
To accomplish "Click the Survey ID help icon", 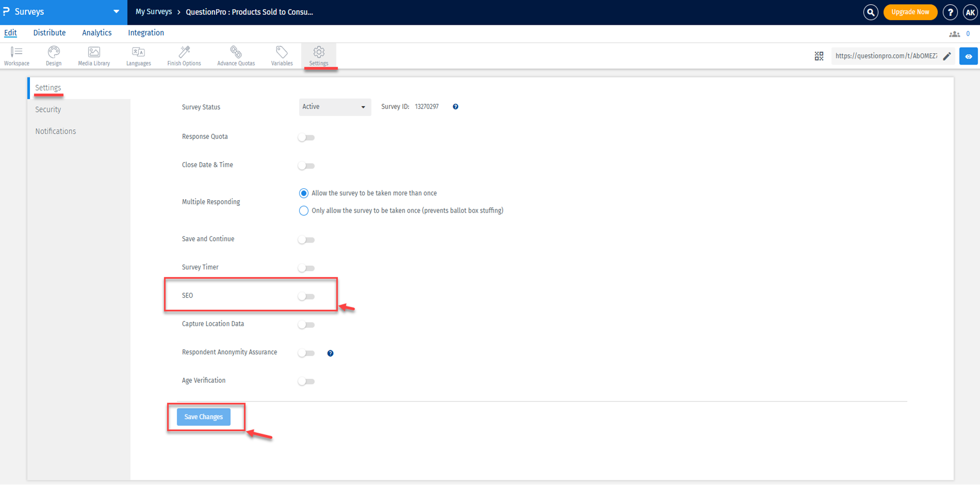I will point(455,107).
